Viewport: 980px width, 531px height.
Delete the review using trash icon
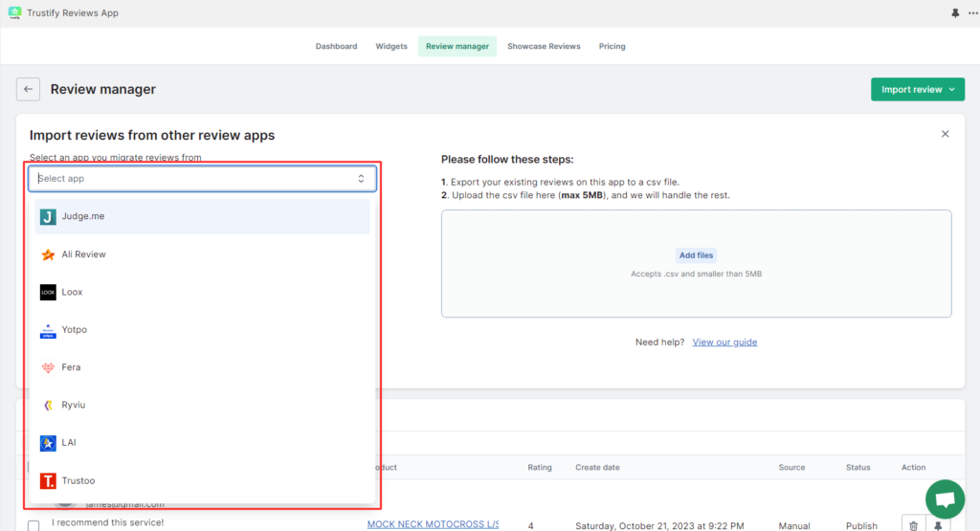pyautogui.click(x=913, y=525)
